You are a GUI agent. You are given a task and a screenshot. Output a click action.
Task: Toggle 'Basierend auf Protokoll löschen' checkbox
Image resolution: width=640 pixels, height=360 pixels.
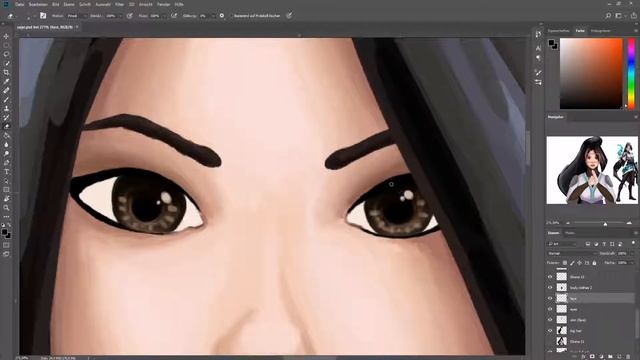pyautogui.click(x=231, y=16)
